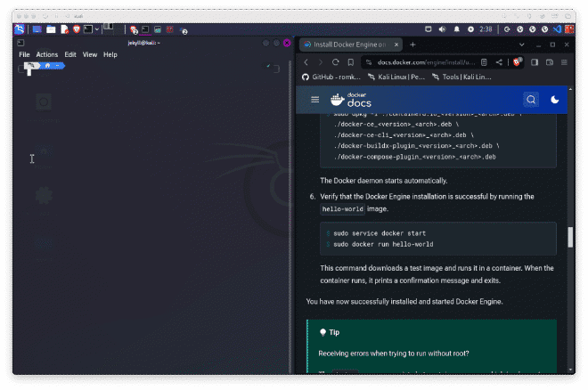The height and width of the screenshot is (390, 588).
Task: Open a new browser tab
Action: coord(412,45)
